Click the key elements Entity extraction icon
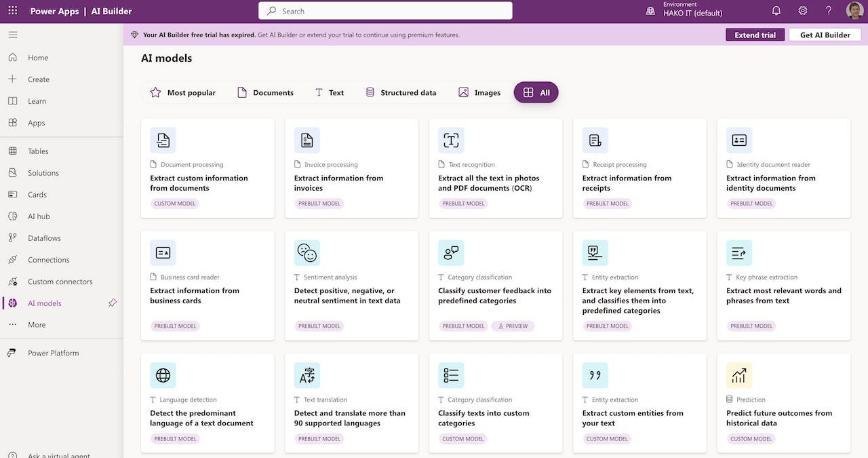868x458 pixels. [595, 252]
